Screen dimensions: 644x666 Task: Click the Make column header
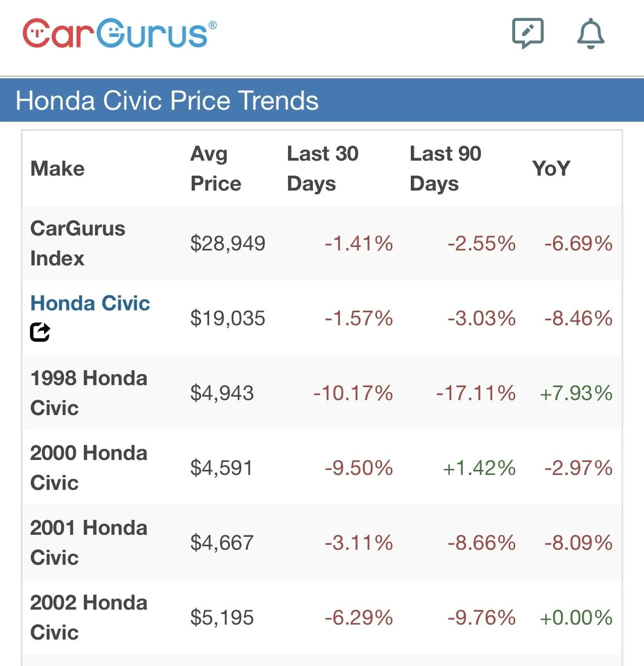pos(57,169)
